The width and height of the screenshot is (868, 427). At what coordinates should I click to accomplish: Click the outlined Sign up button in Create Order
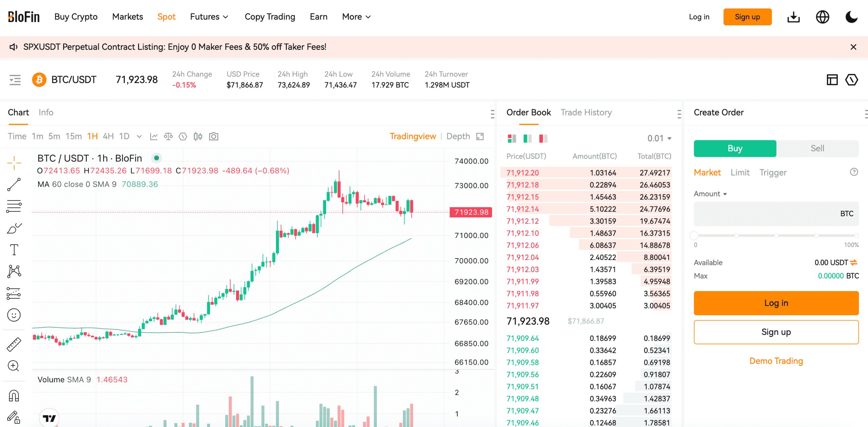tap(776, 332)
